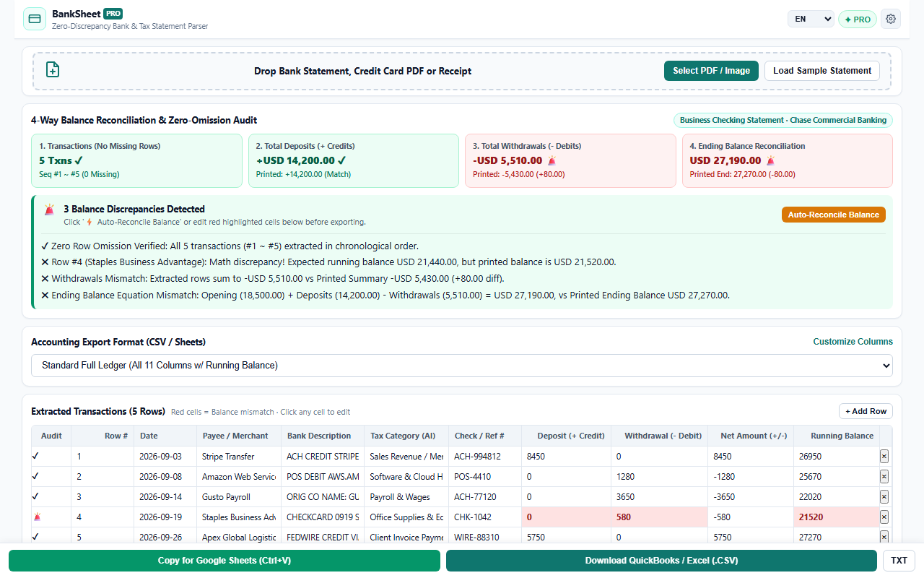Edit red Running Balance cell 21520
924x578 pixels.
point(835,517)
